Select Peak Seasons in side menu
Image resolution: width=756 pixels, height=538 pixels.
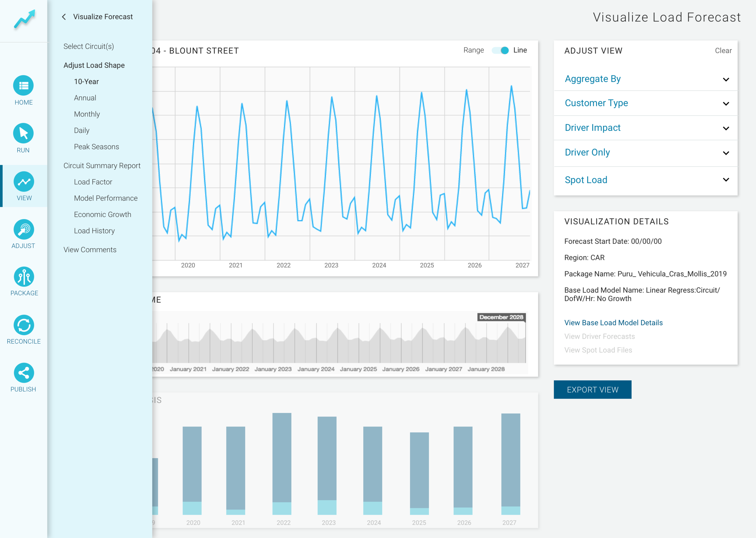[x=96, y=147]
